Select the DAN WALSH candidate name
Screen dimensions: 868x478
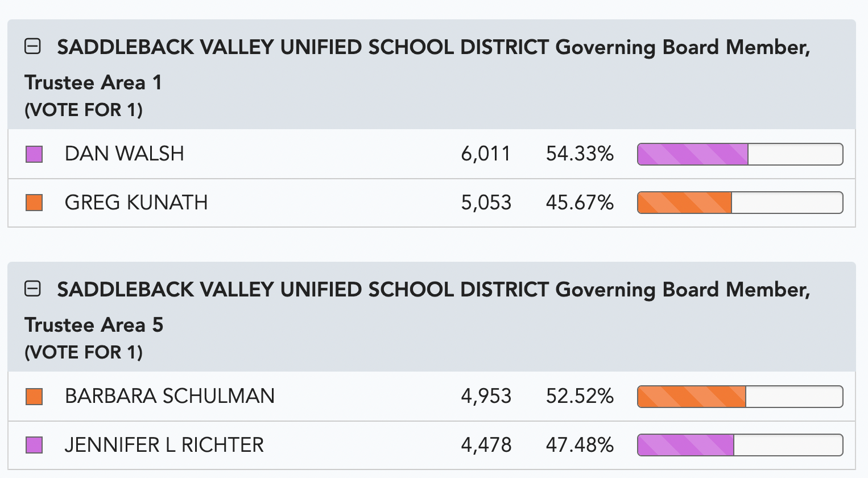(125, 154)
